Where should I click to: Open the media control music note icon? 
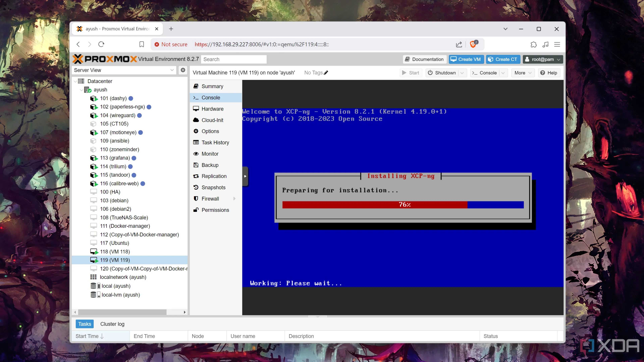(x=546, y=44)
